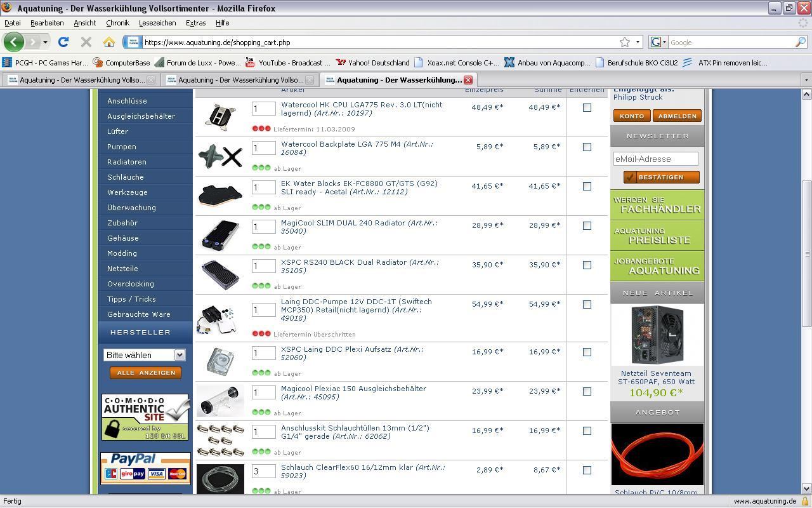The image size is (812, 508).
Task: Tick remove checkbox for Laing DDC-Pumpe
Action: point(587,304)
